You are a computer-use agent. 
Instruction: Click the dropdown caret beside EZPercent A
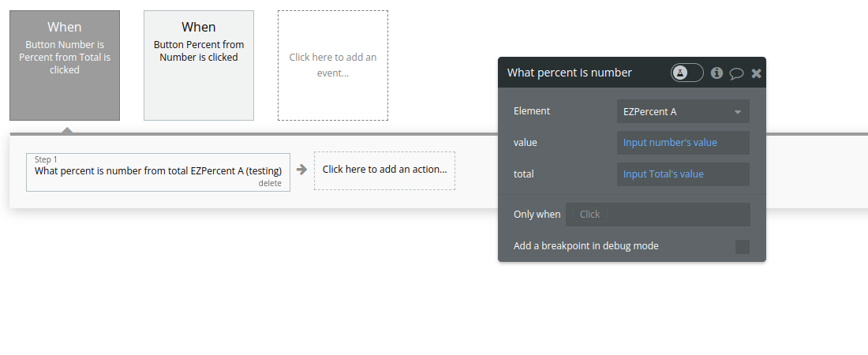738,112
